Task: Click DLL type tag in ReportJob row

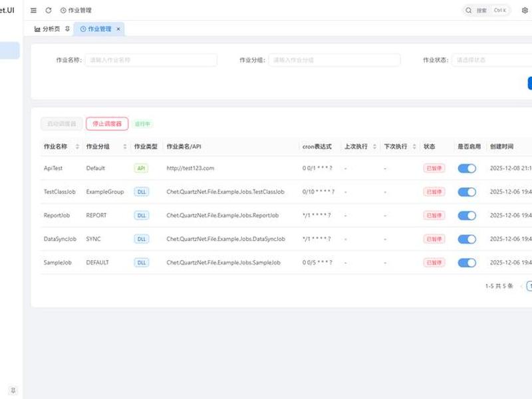Action: coord(142,215)
